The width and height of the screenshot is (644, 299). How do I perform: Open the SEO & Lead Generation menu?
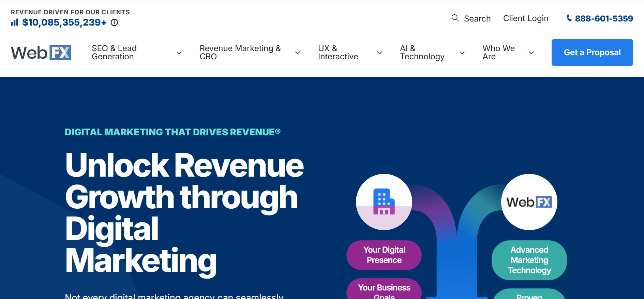[x=114, y=53]
